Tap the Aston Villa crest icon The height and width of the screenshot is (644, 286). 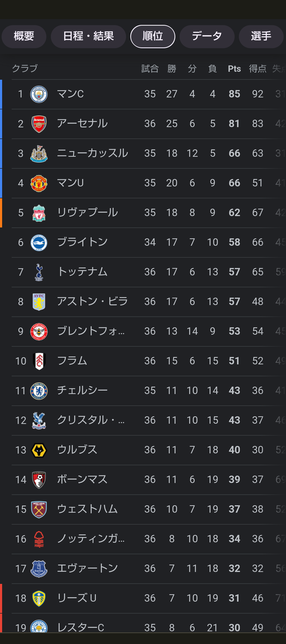(39, 302)
